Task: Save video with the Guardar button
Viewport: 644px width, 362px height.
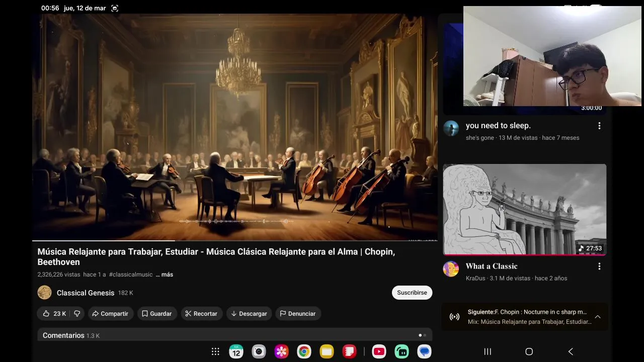Action: (x=157, y=314)
